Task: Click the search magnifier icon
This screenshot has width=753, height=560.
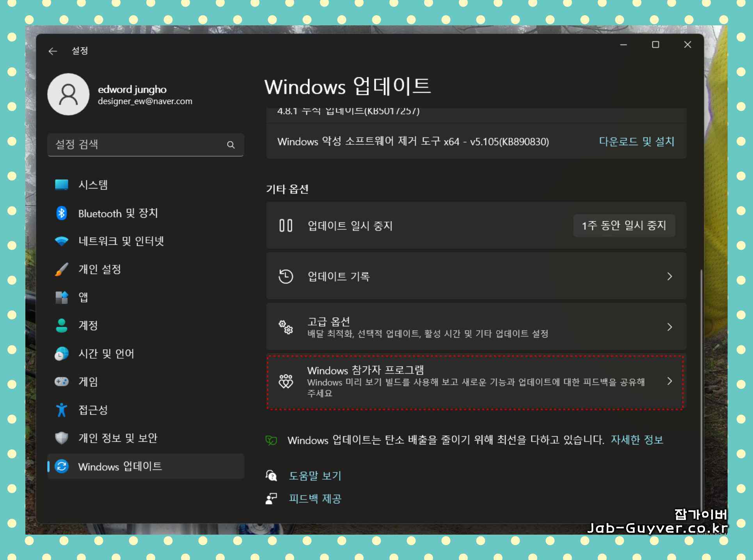Action: (231, 145)
